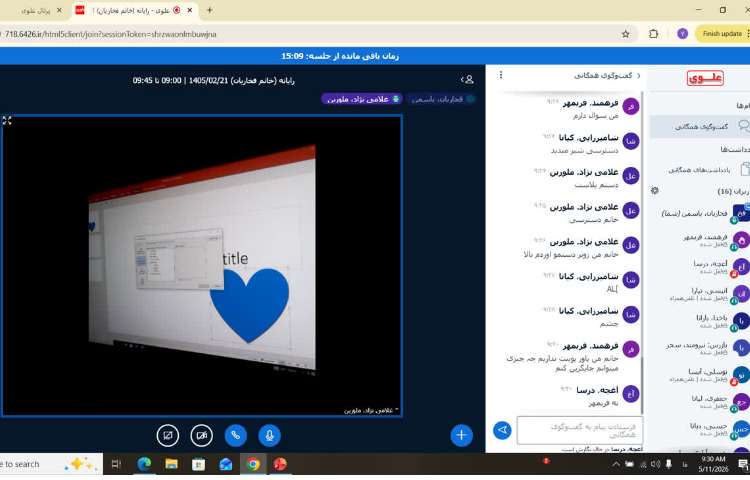This screenshot has height=480, width=750.
Task: Bookmark this page with star icon
Action: point(625,34)
